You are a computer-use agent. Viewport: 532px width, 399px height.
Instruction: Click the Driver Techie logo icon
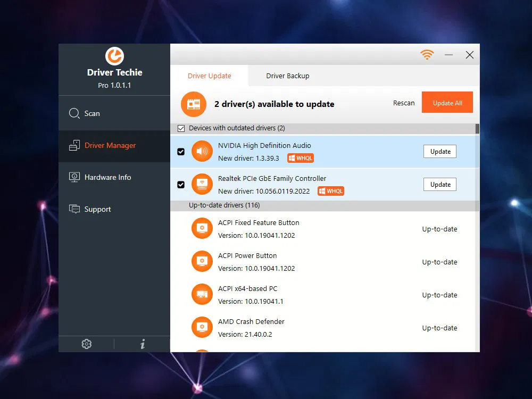point(114,56)
